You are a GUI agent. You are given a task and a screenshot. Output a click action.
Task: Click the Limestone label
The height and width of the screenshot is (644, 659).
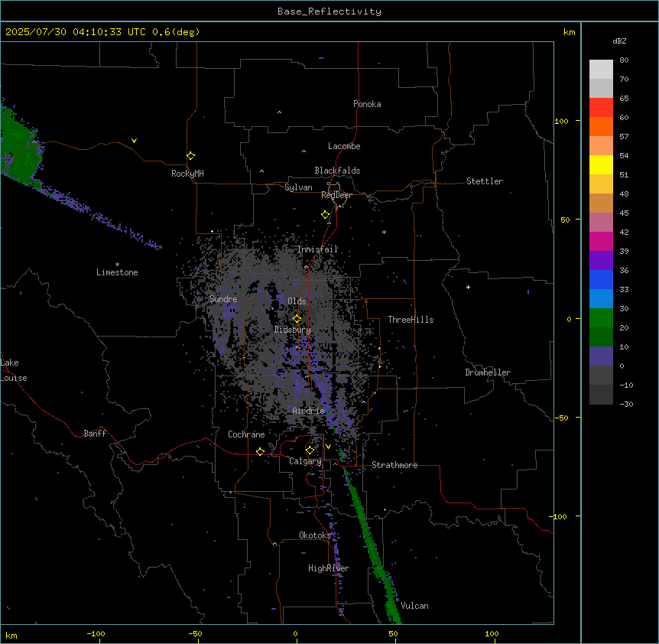(x=117, y=272)
